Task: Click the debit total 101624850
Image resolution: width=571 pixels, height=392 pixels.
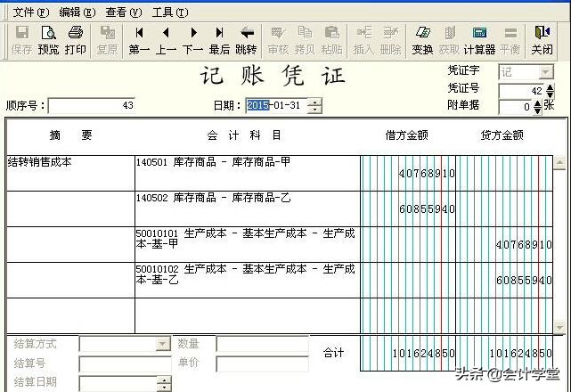Action: coord(408,353)
